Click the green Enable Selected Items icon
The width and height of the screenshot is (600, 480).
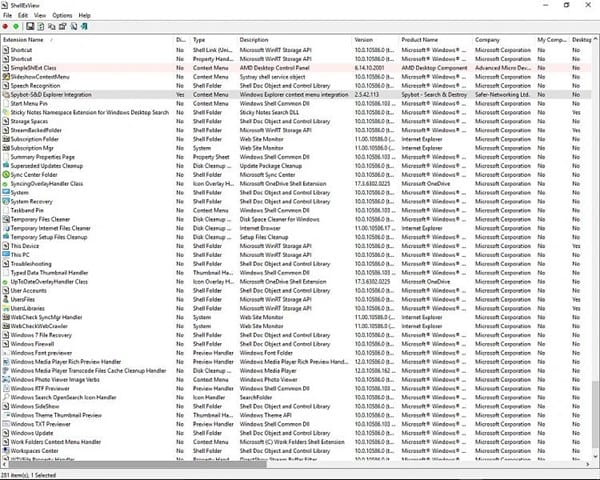pyautogui.click(x=17, y=27)
